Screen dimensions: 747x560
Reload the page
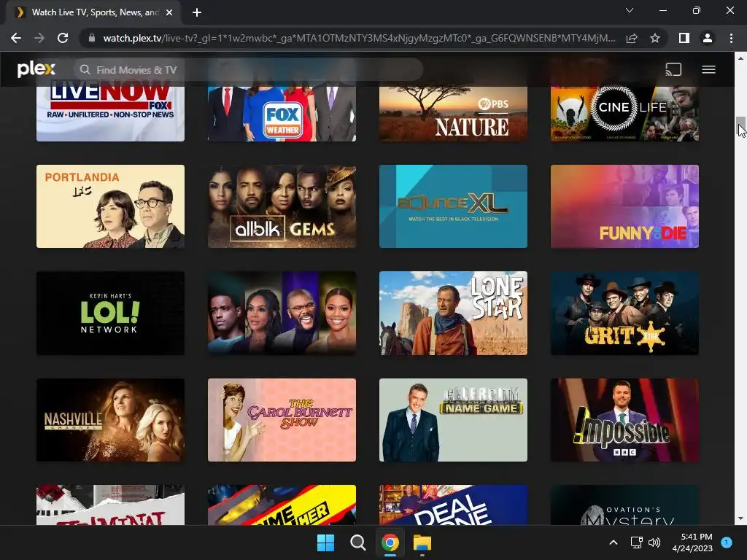pos(63,38)
